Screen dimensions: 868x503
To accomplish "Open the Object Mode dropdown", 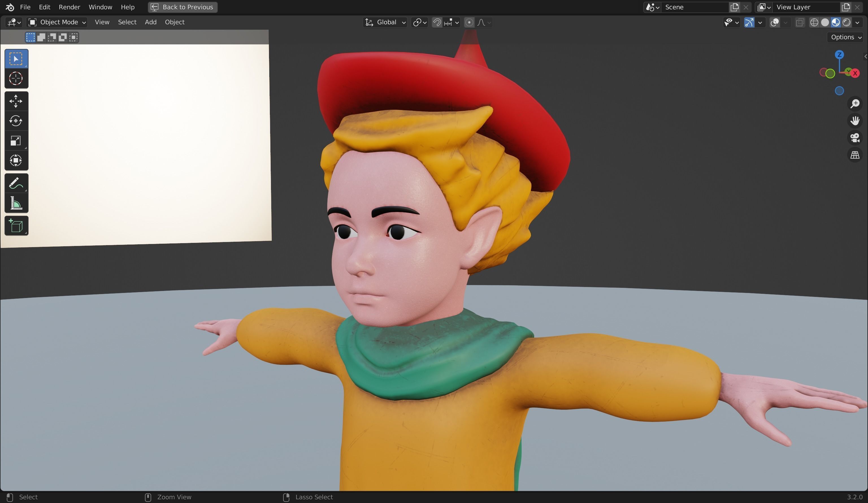I will [x=57, y=22].
